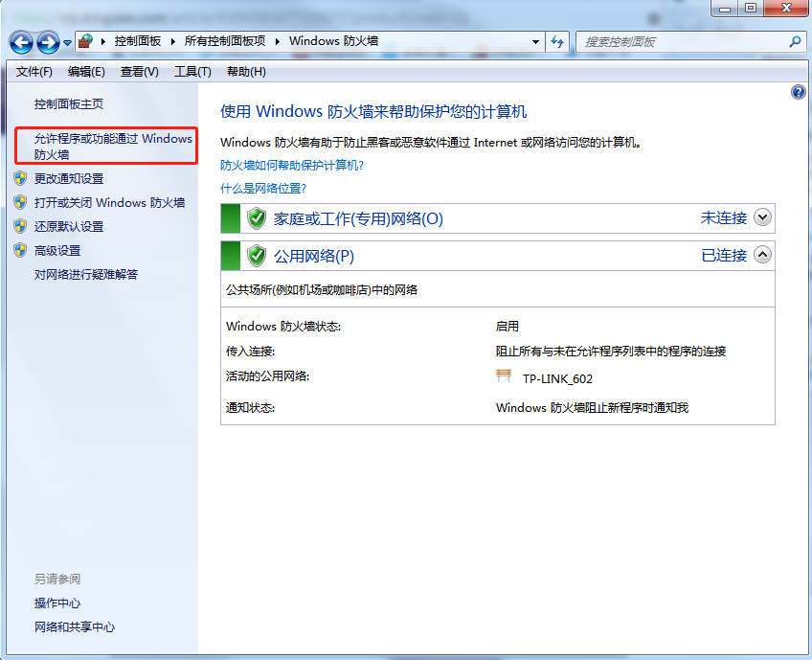812x660 pixels.
Task: Click the shield icon beside 更改通知设置
Action: (x=20, y=179)
